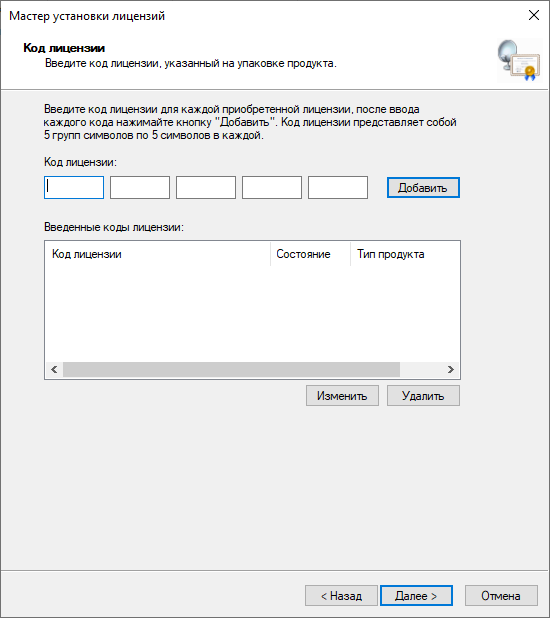This screenshot has width=550, height=618.
Task: Click the license certificate icon in header
Action: (519, 60)
